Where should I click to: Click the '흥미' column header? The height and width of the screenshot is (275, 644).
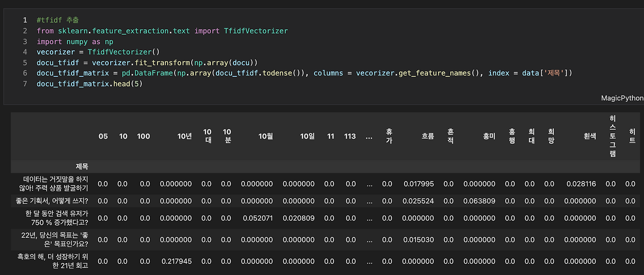click(x=489, y=136)
